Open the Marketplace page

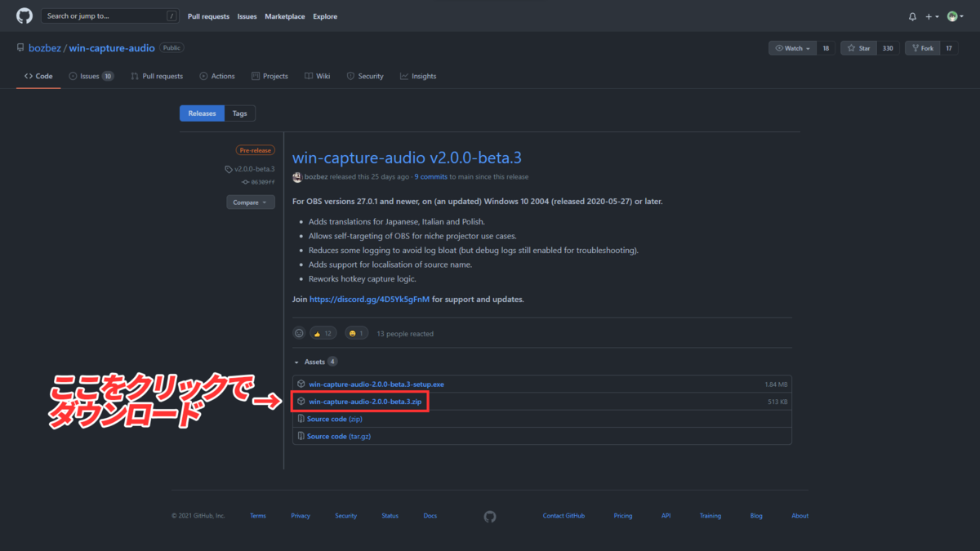pyautogui.click(x=284, y=16)
